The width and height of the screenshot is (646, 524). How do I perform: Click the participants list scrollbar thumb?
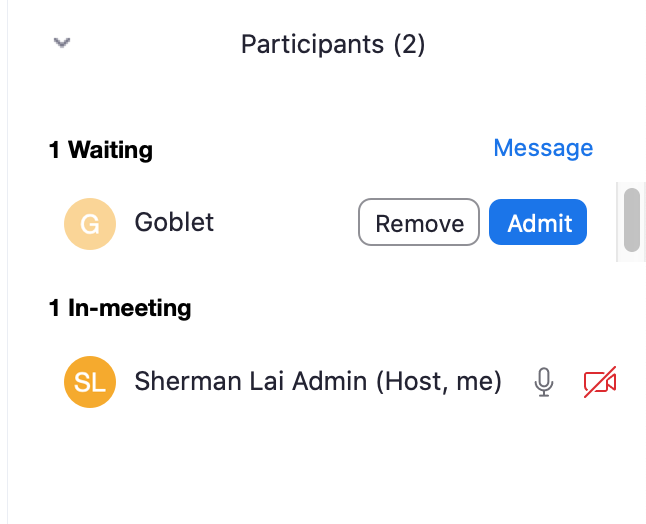click(x=631, y=219)
